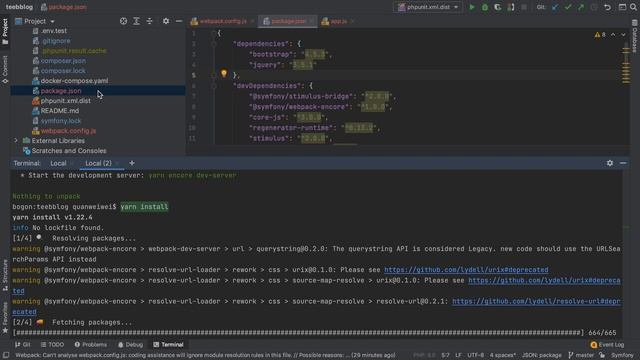Open the Favorites side panel

(x=5, y=318)
